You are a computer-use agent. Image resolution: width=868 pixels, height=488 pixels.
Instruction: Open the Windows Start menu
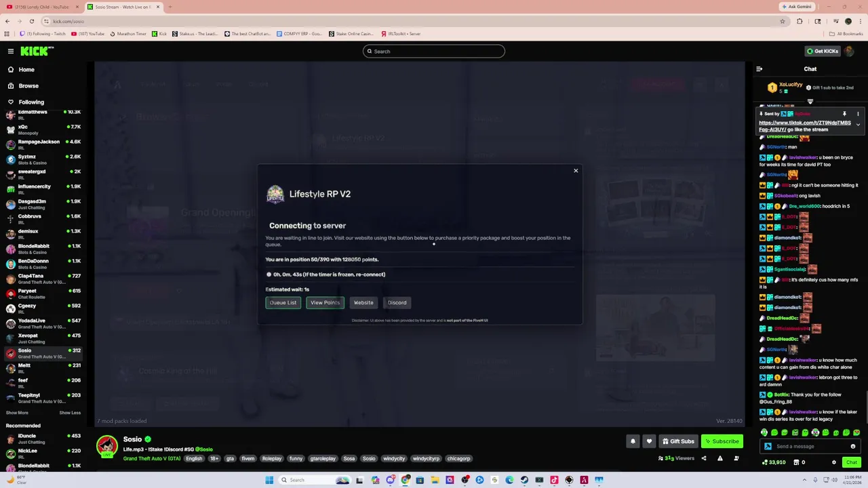click(269, 480)
